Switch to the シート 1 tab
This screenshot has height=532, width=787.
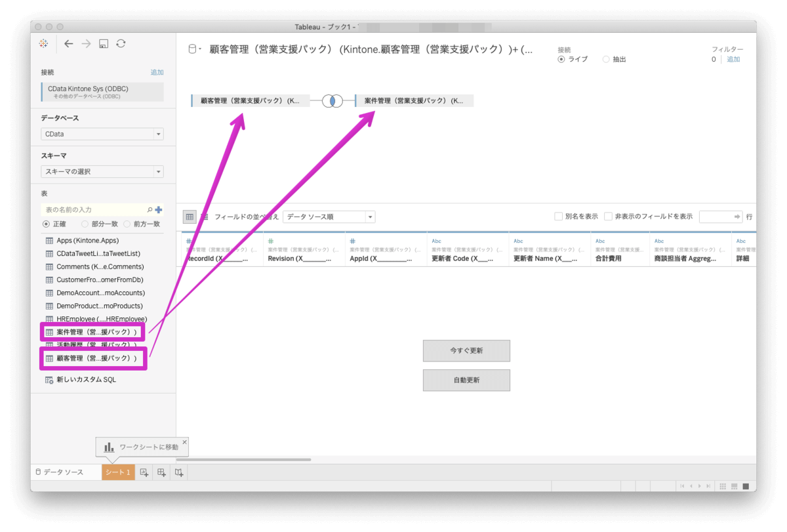(118, 472)
